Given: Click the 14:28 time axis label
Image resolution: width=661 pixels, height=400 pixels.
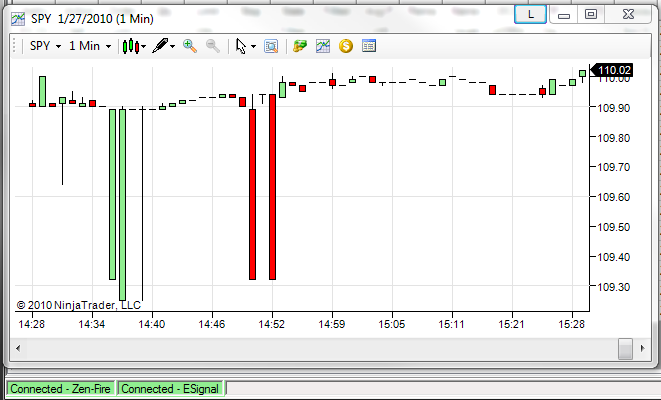Looking at the screenshot, I should [32, 324].
